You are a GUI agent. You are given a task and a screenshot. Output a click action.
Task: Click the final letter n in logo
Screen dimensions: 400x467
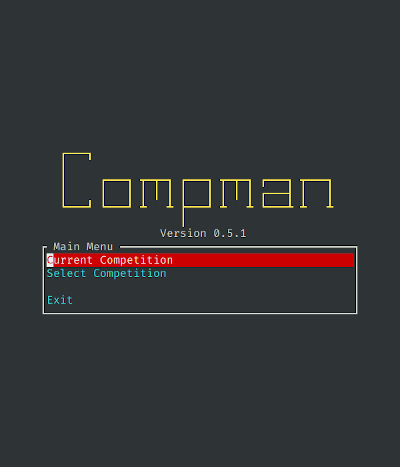click(x=317, y=193)
